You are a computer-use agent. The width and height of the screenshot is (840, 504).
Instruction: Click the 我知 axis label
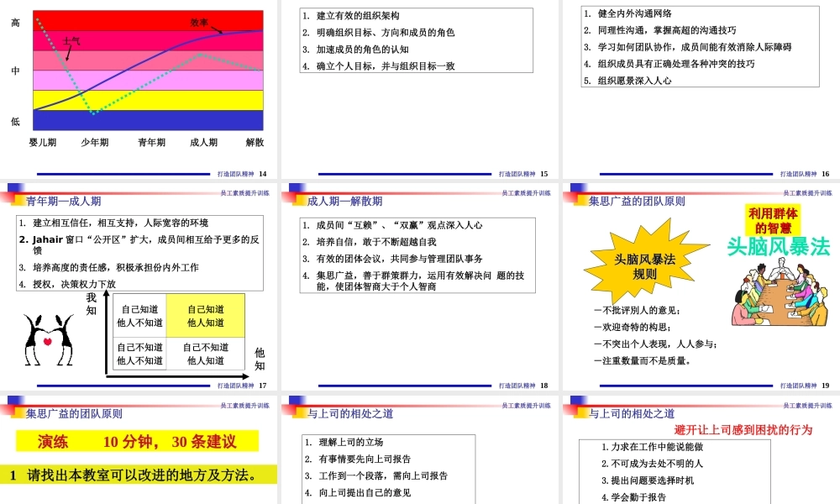(x=92, y=304)
